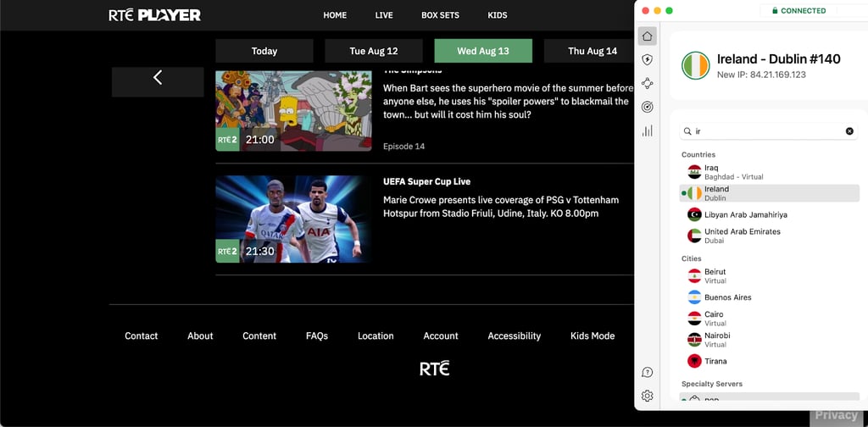This screenshot has height=427, width=868.
Task: Open the Accessibility footer link
Action: click(x=515, y=335)
